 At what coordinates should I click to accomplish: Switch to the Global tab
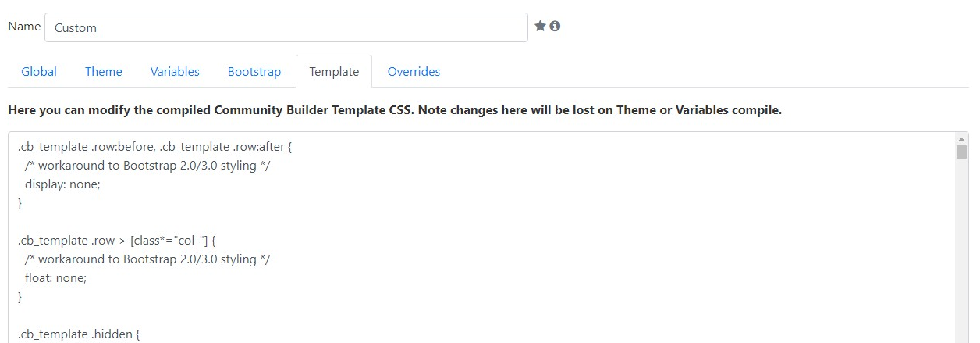39,71
